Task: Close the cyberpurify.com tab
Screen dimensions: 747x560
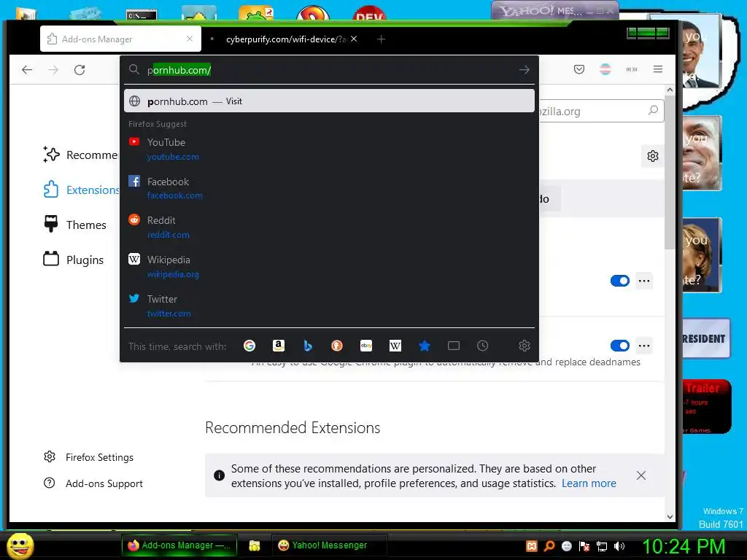Action: (354, 39)
